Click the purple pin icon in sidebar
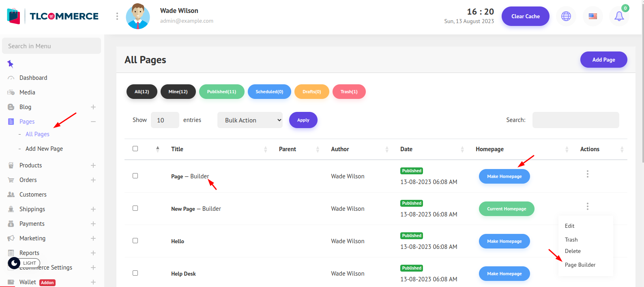Viewport: 644px width, 287px height. pos(11,64)
